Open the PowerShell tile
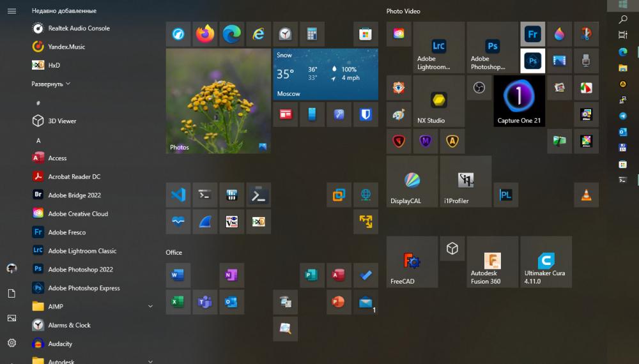Image resolution: width=639 pixels, height=364 pixels. (x=258, y=195)
